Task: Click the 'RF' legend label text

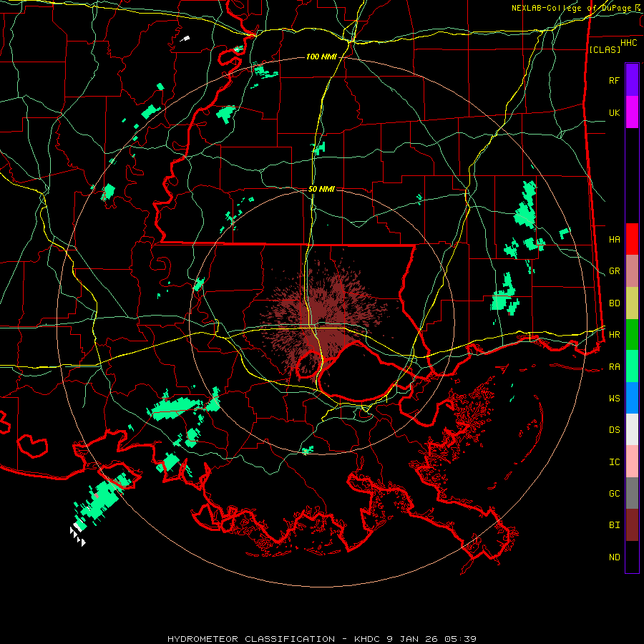Action: coord(614,80)
